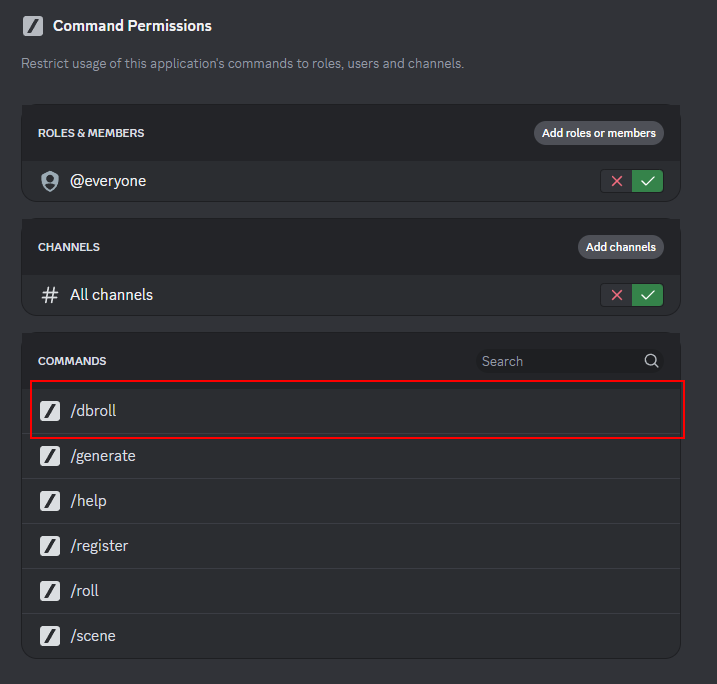Viewport: 717px width, 684px height.
Task: Click the slash icon beside /help
Action: (x=49, y=501)
